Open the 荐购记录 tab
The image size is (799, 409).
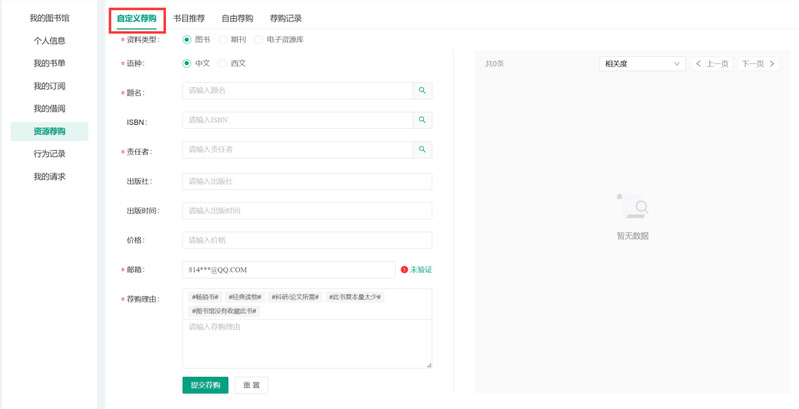286,18
